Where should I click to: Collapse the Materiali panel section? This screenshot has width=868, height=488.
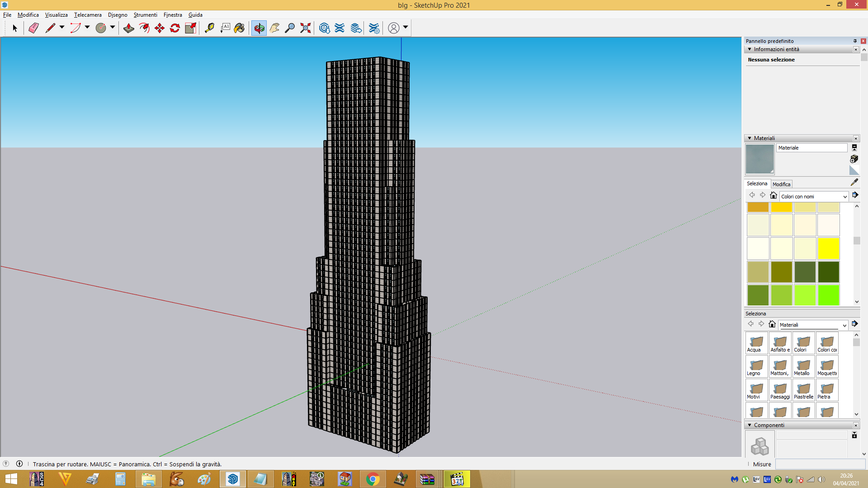click(750, 138)
